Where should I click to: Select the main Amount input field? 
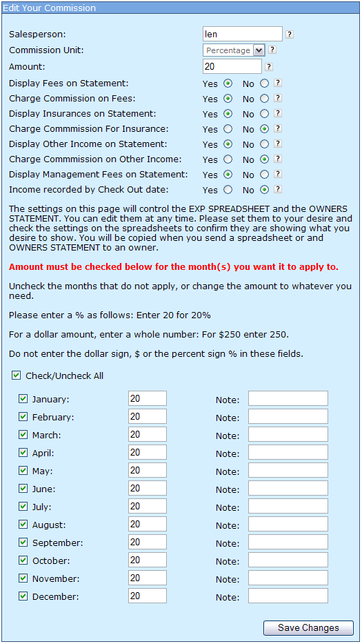[232, 66]
